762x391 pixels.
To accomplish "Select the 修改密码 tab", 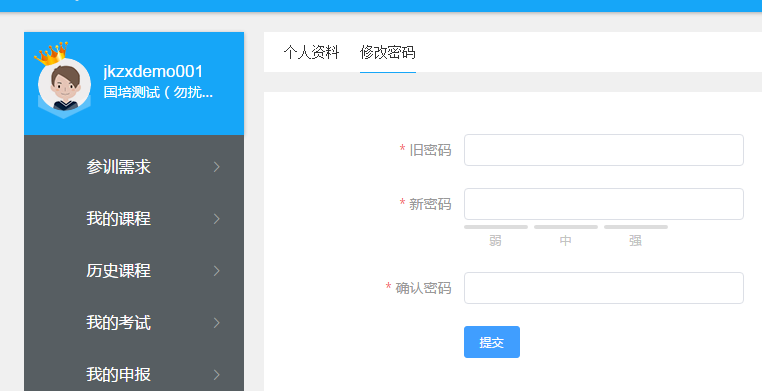I will [x=388, y=52].
